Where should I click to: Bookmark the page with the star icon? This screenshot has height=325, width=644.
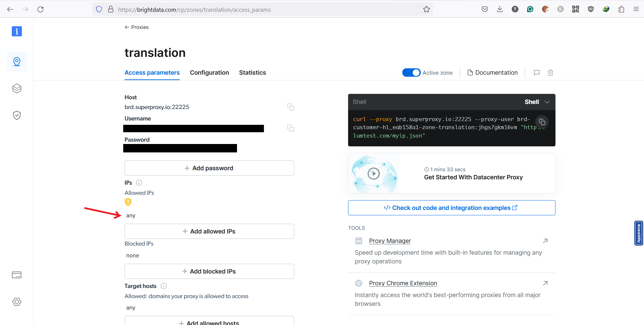[x=426, y=9]
